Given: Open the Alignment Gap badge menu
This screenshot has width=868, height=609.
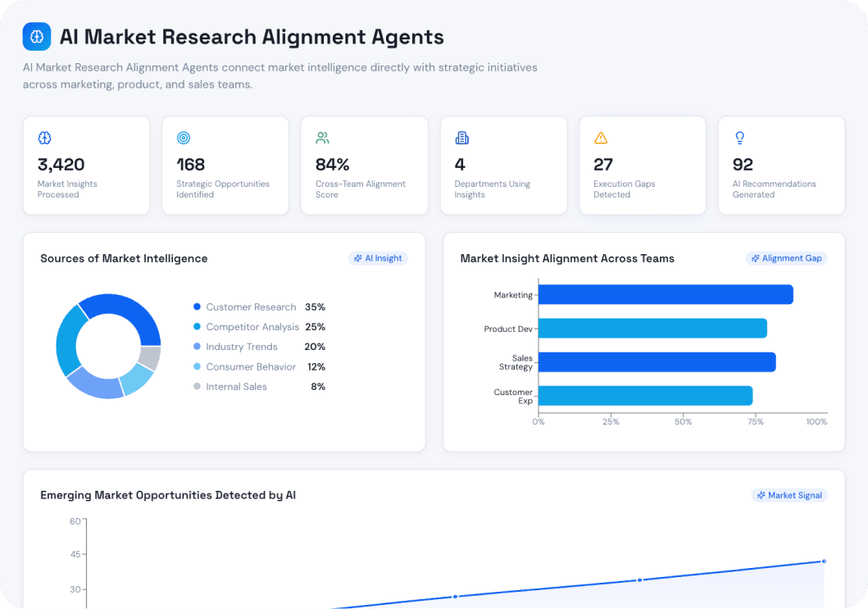Looking at the screenshot, I should point(786,257).
